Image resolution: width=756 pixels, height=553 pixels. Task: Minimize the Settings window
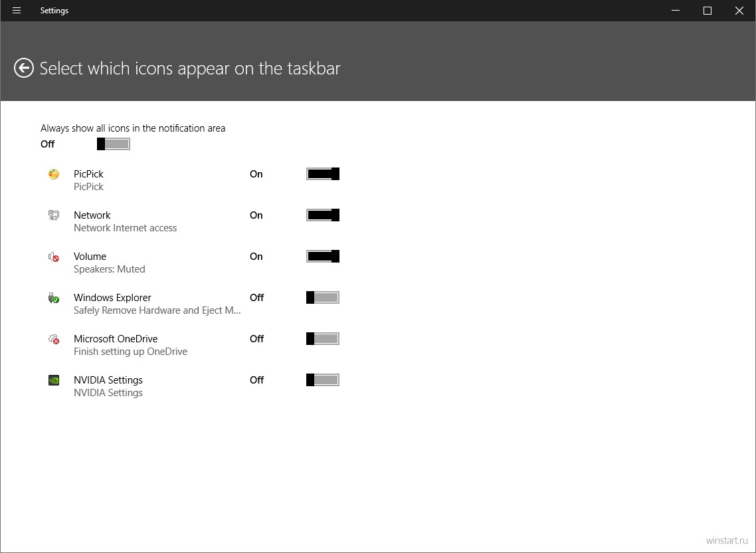tap(676, 11)
